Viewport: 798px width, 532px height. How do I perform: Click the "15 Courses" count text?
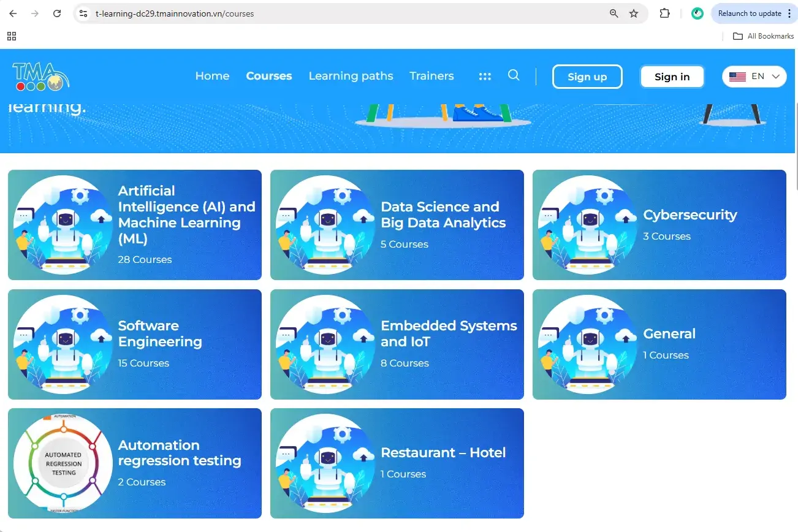[143, 363]
